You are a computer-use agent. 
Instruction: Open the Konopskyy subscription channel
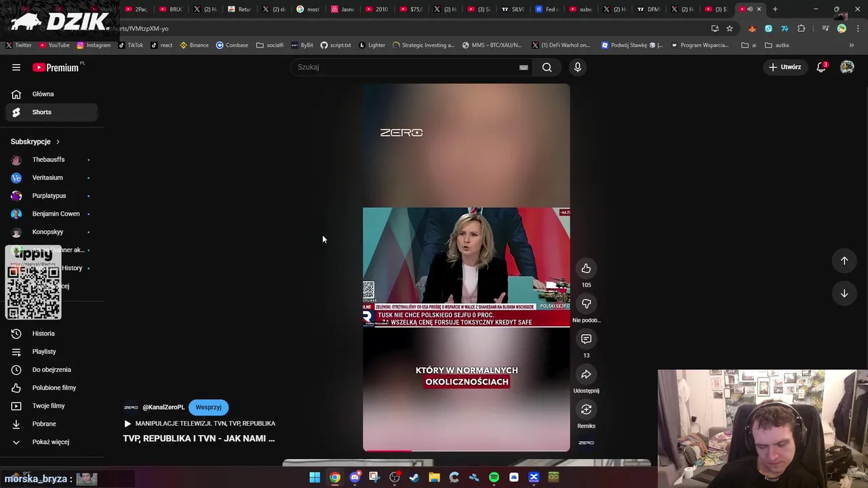pyautogui.click(x=52, y=232)
